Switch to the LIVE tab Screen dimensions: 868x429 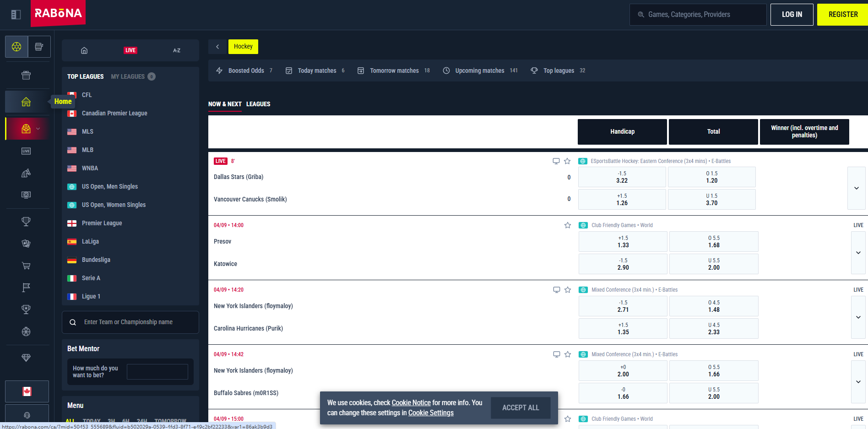coord(130,50)
